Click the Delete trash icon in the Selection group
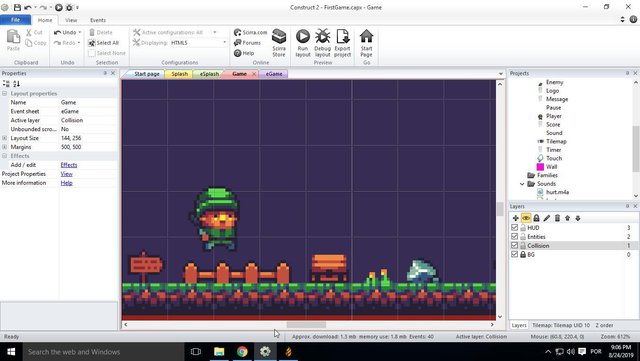The height and width of the screenshot is (361, 640). (92, 32)
